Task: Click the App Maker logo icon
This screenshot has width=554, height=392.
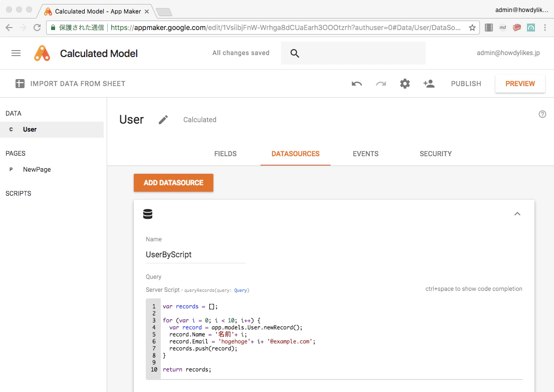Action: (x=42, y=54)
